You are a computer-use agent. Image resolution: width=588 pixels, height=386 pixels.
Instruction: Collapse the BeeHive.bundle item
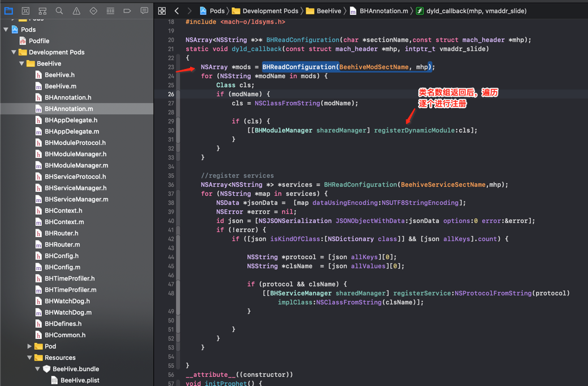point(37,369)
